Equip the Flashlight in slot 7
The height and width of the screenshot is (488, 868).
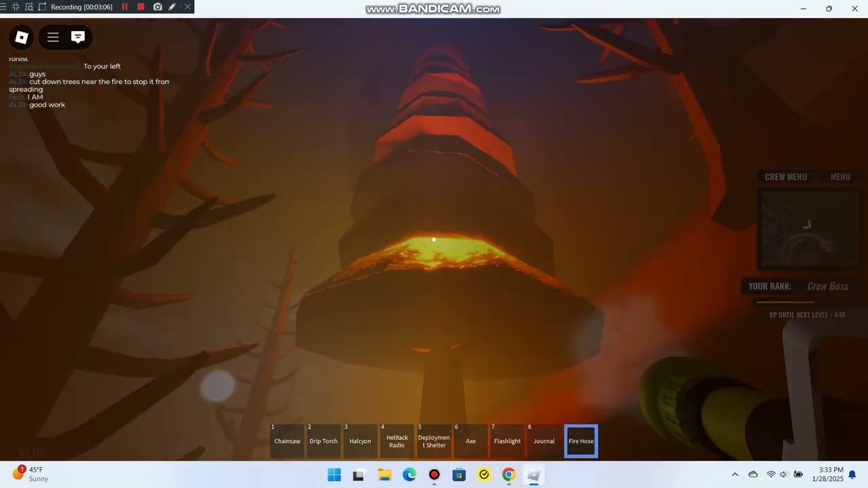tap(507, 441)
